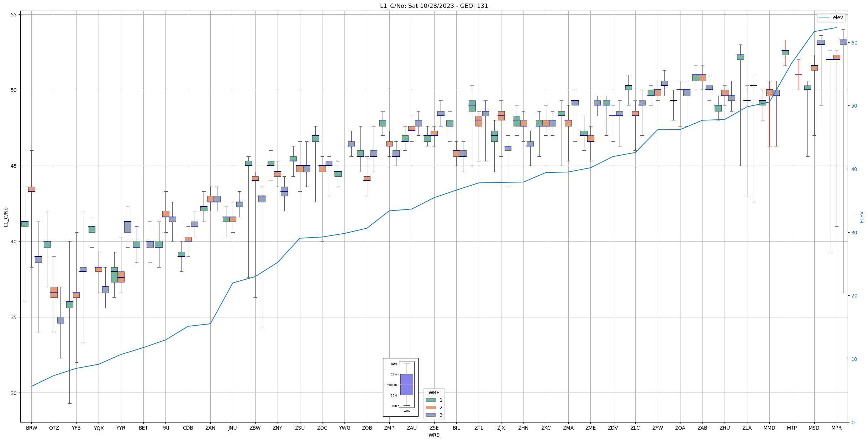868x441 pixels.
Task: Click the BRW station tick label
Action: pos(31,428)
